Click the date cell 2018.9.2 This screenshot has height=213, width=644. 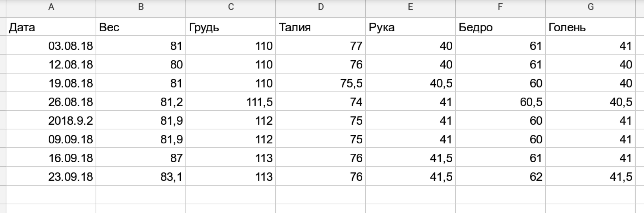click(x=51, y=120)
